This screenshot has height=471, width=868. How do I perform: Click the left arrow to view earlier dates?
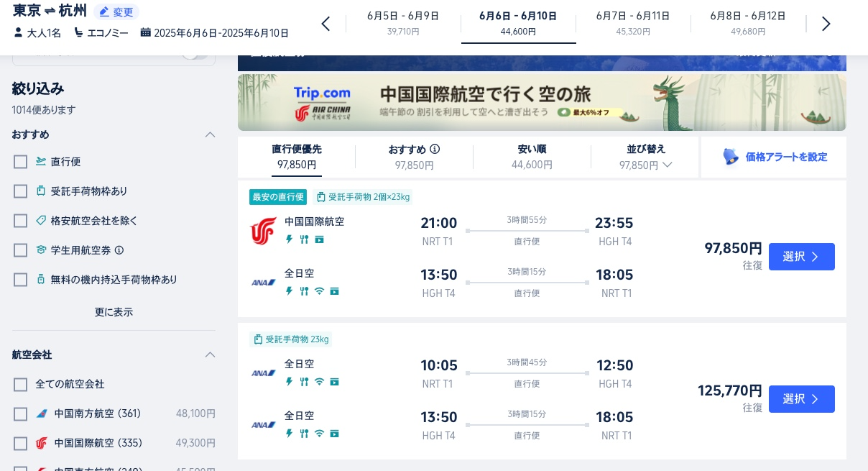tap(325, 24)
